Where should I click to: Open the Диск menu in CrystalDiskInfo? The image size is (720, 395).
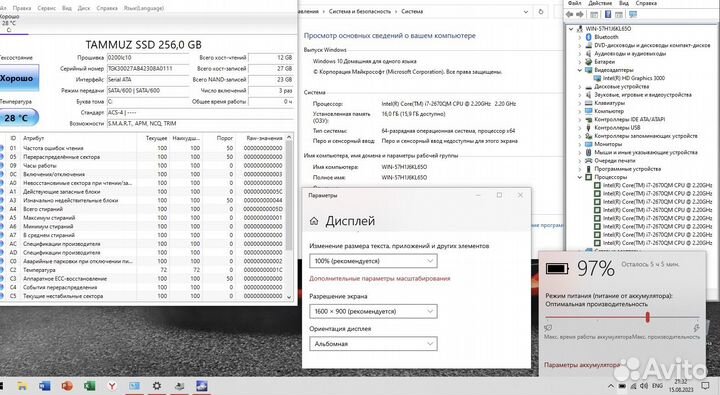(x=84, y=8)
